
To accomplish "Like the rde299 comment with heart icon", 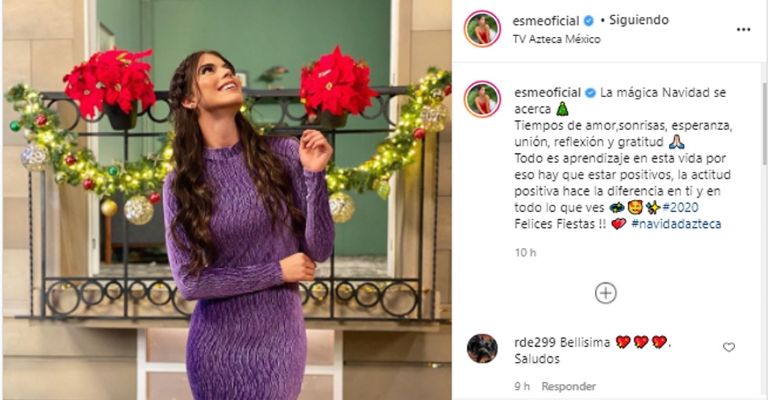I will click(729, 347).
